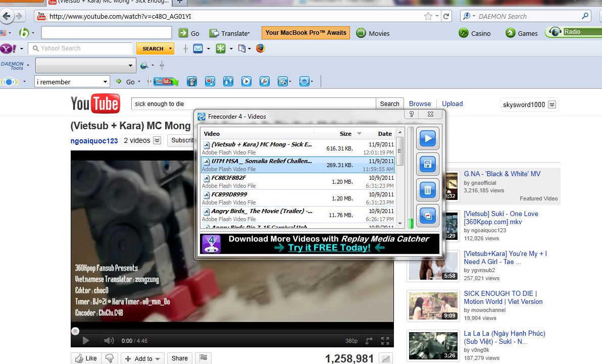
Task: Click the TV plus icon in Freecorder toolbar
Action: 283,81
